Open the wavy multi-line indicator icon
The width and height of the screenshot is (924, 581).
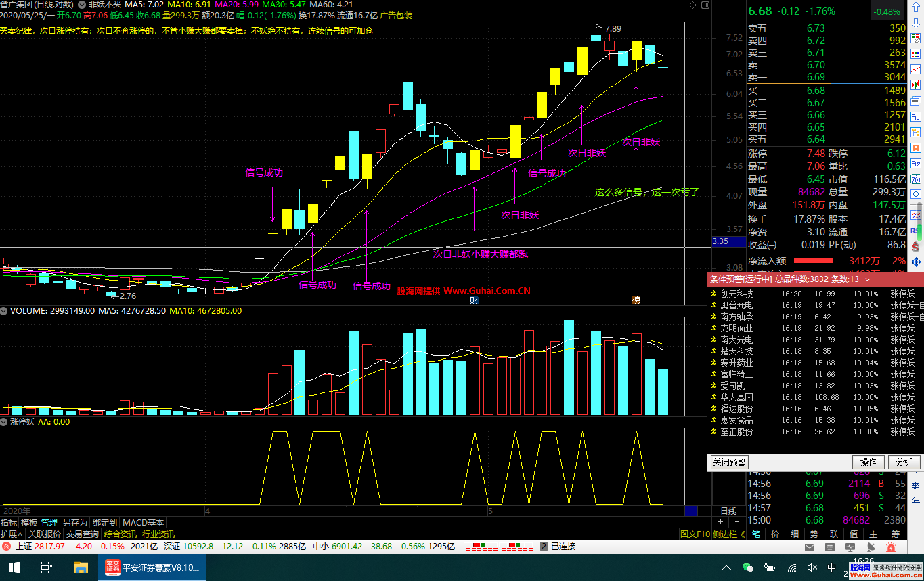click(x=916, y=215)
